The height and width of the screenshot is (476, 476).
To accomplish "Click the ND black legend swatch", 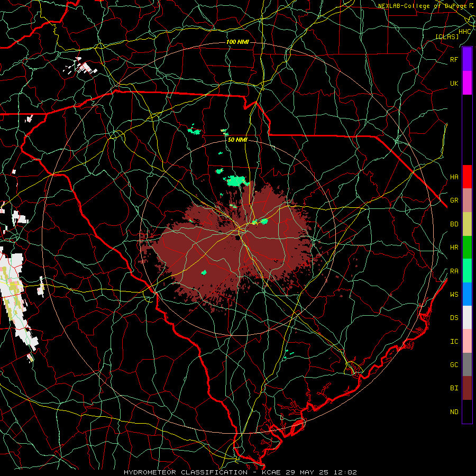I will pyautogui.click(x=467, y=411).
